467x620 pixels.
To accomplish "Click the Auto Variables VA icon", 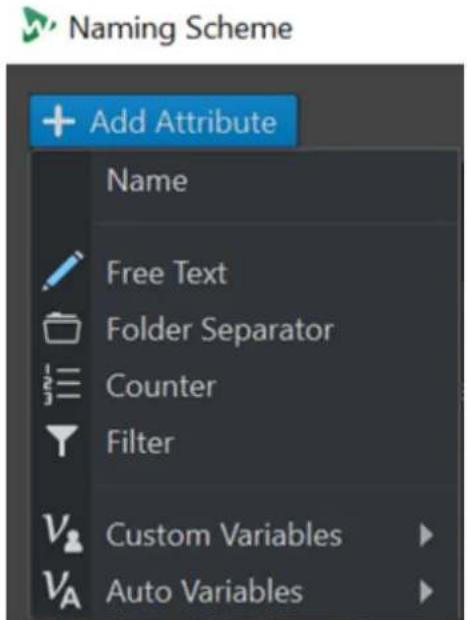I will tap(62, 590).
